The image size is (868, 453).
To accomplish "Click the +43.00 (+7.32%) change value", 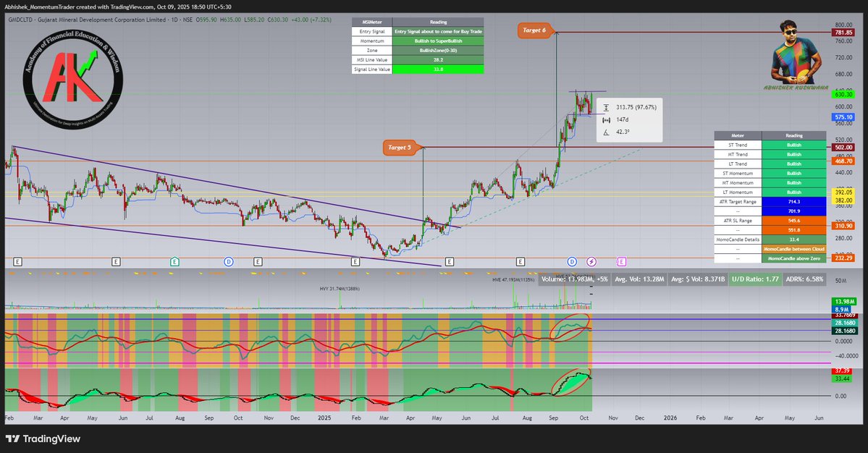I will (x=312, y=20).
